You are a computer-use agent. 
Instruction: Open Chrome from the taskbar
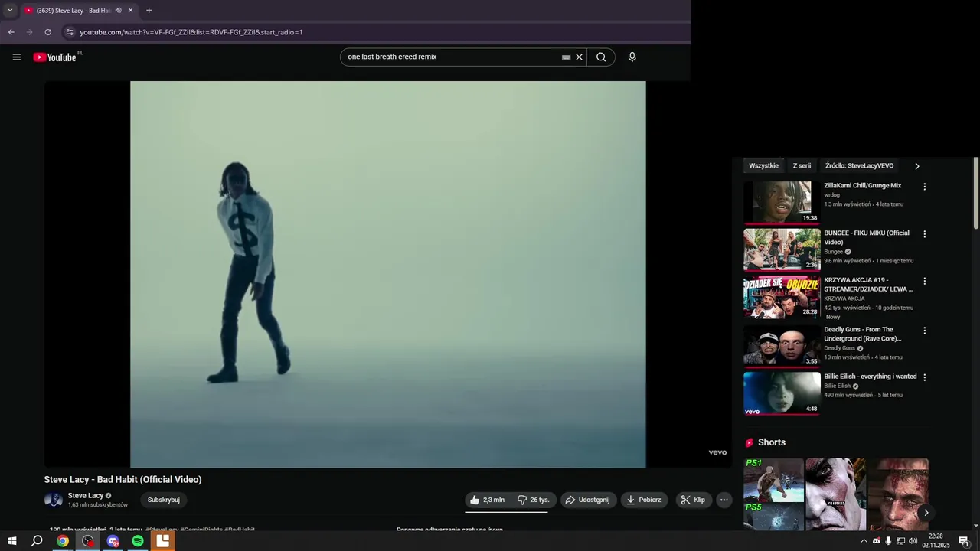pyautogui.click(x=63, y=541)
